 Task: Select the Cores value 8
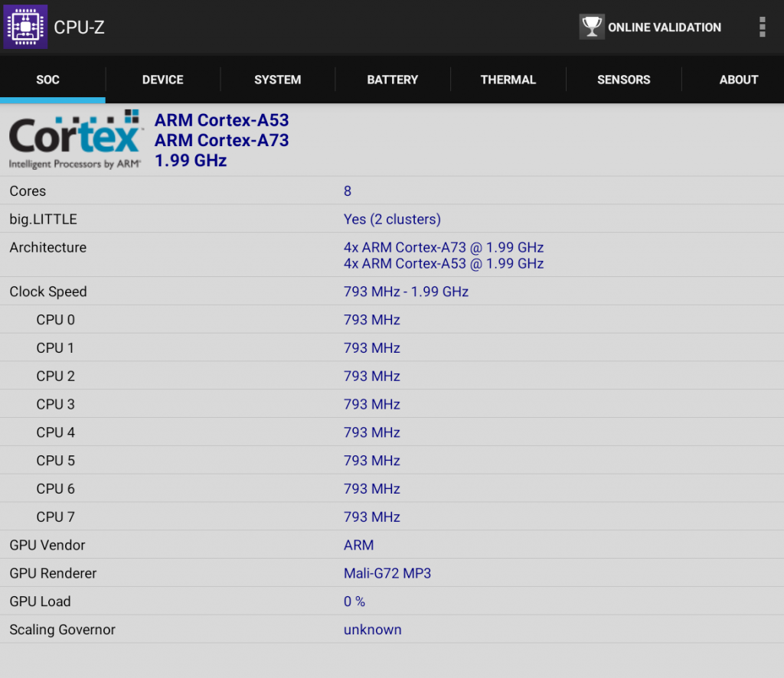(x=348, y=191)
